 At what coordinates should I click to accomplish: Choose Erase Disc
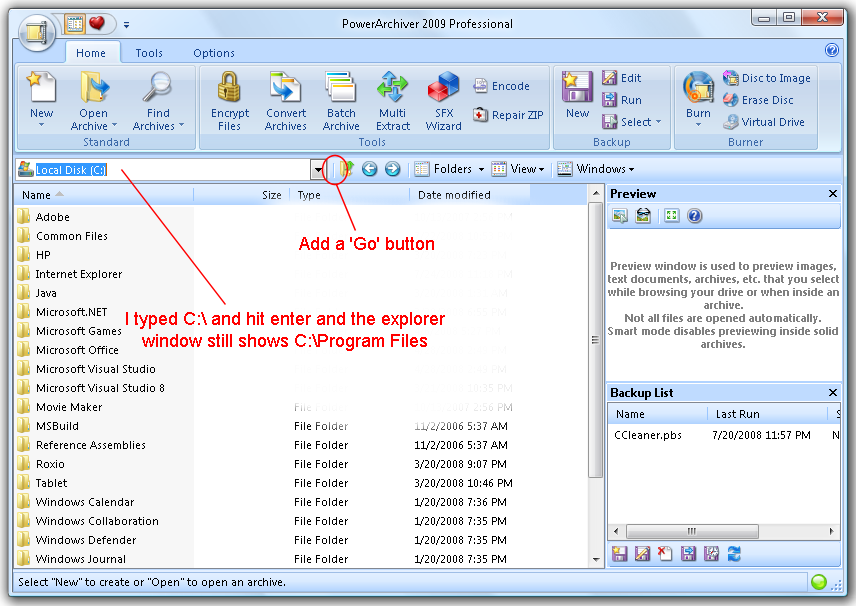(x=758, y=100)
